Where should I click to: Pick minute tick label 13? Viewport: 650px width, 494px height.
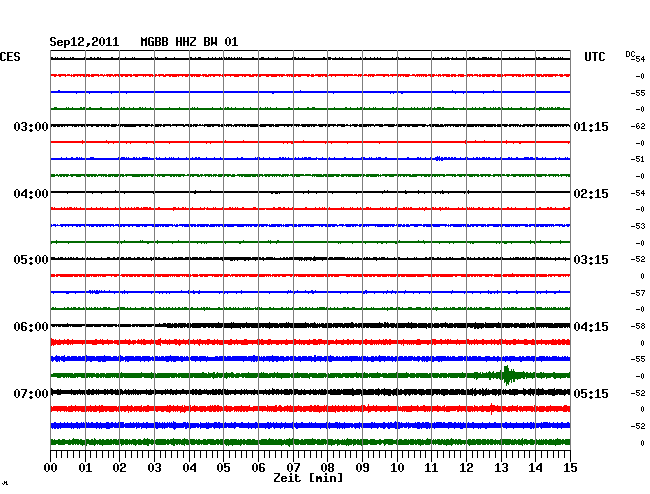coord(501,468)
